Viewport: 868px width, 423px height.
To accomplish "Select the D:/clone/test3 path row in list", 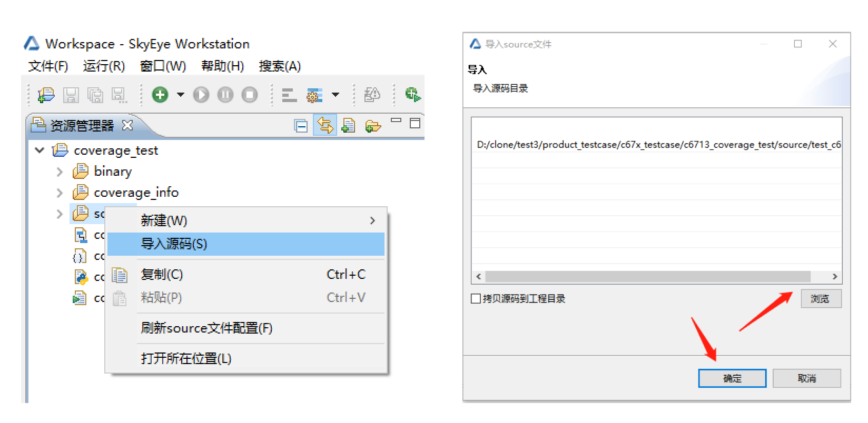I will [656, 145].
